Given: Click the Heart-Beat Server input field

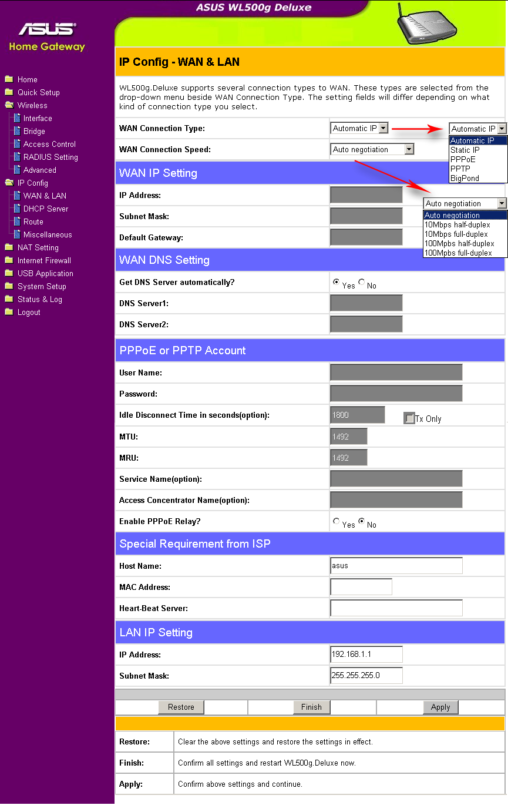Looking at the screenshot, I should coord(396,608).
